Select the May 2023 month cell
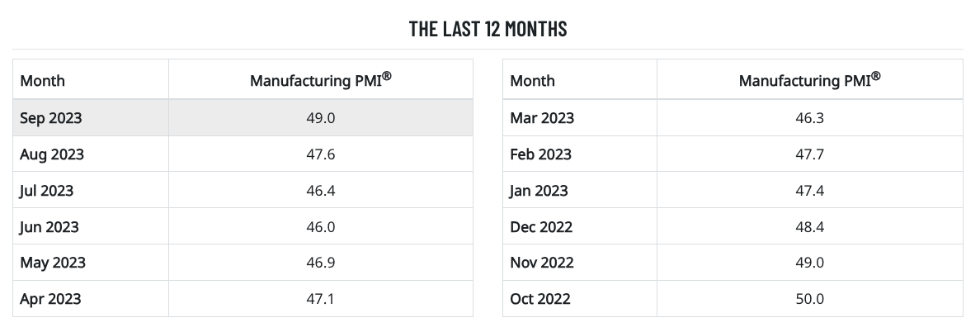980x332 pixels. [53, 263]
